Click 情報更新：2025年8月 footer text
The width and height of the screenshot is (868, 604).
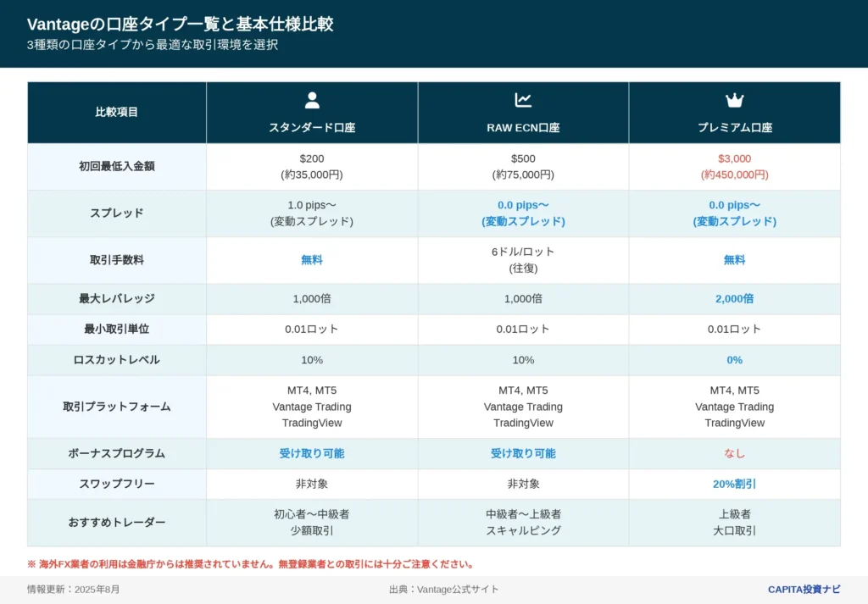pyautogui.click(x=73, y=589)
